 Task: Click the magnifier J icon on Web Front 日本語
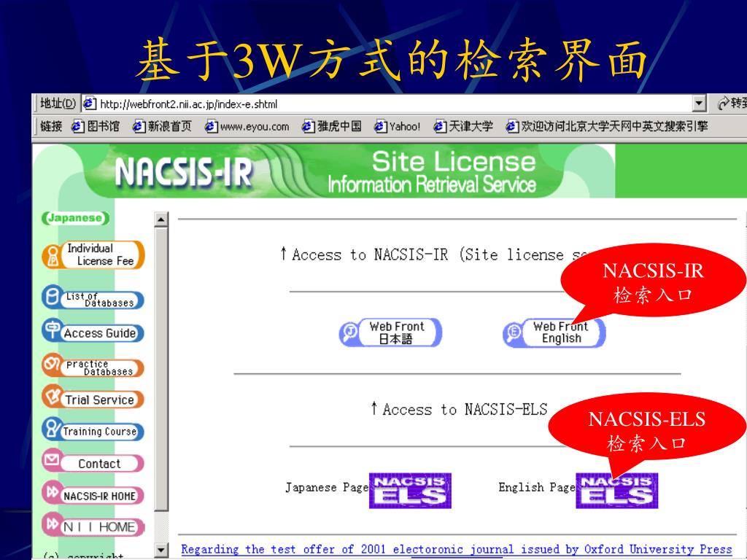tap(351, 332)
